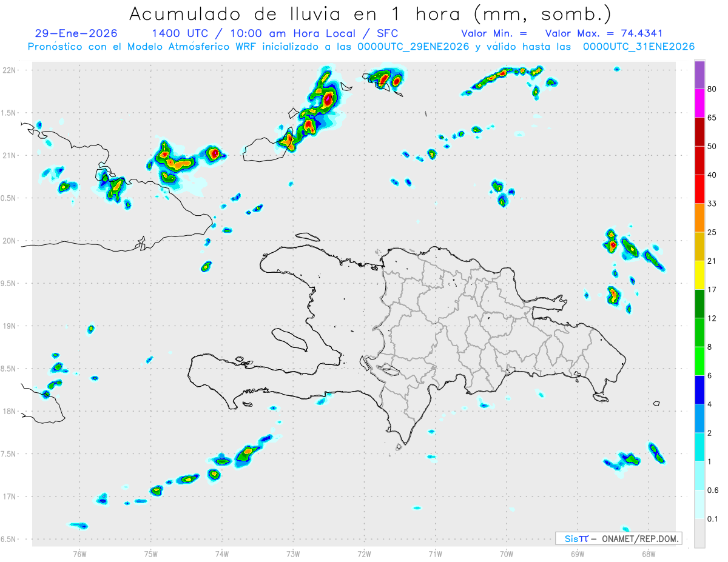Click the dark green swatch between 12 and 17

pos(699,304)
